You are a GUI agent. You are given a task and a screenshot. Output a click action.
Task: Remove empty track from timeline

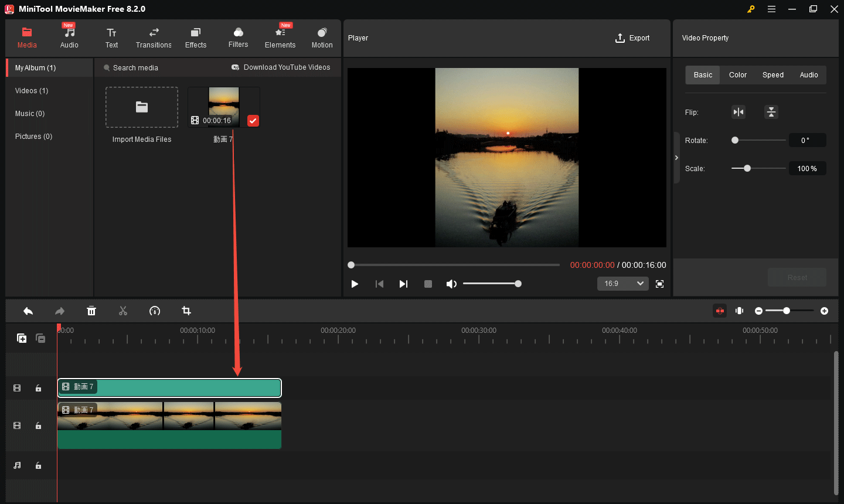pos(40,338)
